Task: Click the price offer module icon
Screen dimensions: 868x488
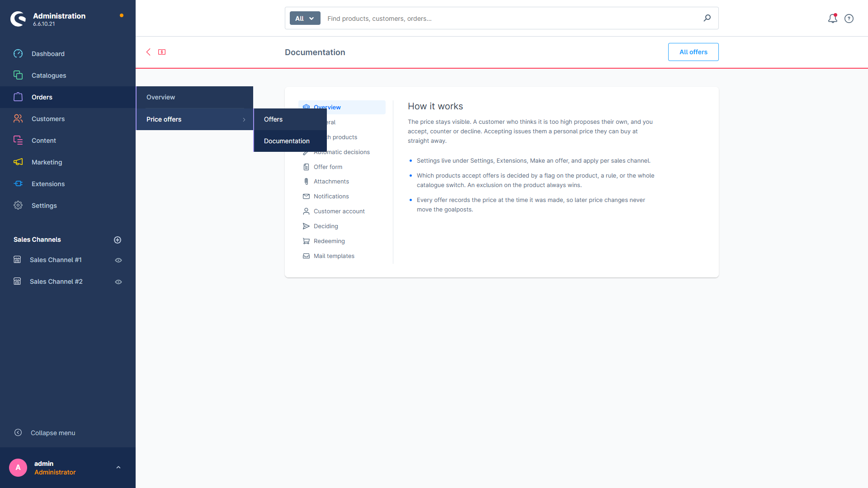Action: (162, 52)
